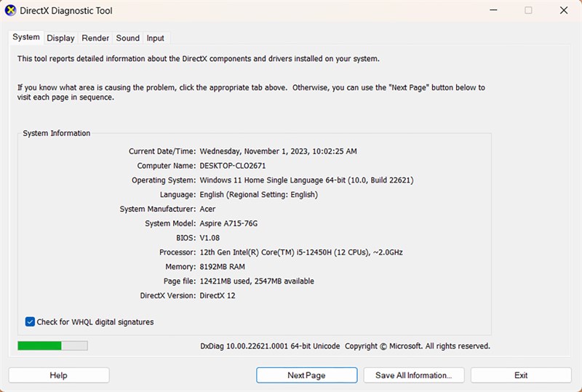Show the Input tab
Screen dimensions: 582x392
[x=155, y=38]
